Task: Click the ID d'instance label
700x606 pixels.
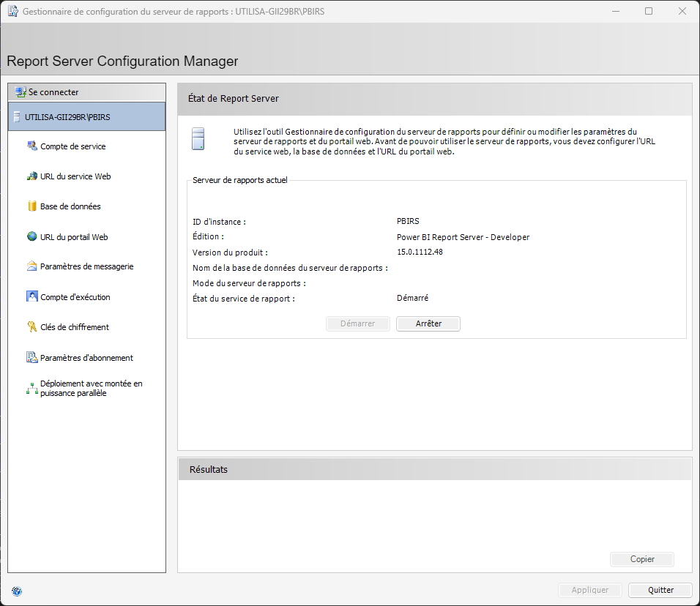Action: coord(219,222)
